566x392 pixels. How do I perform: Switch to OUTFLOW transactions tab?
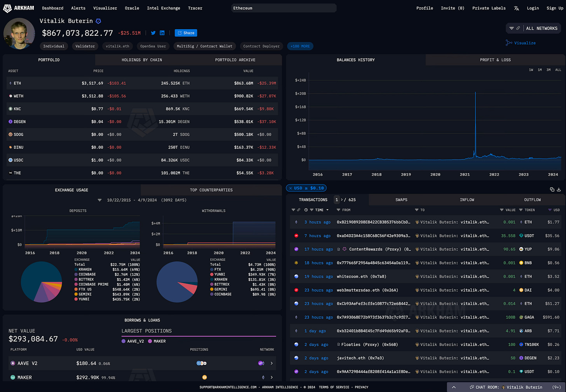[532, 200]
